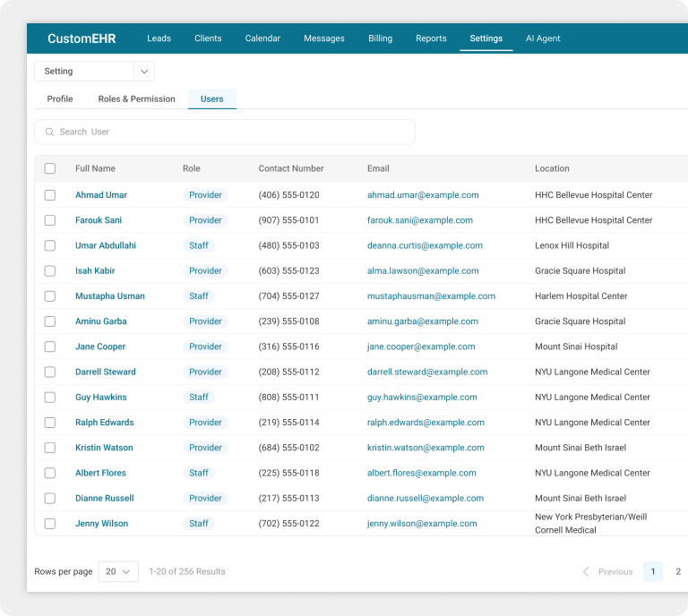
Task: Click the Contact Number column header
Action: (291, 168)
